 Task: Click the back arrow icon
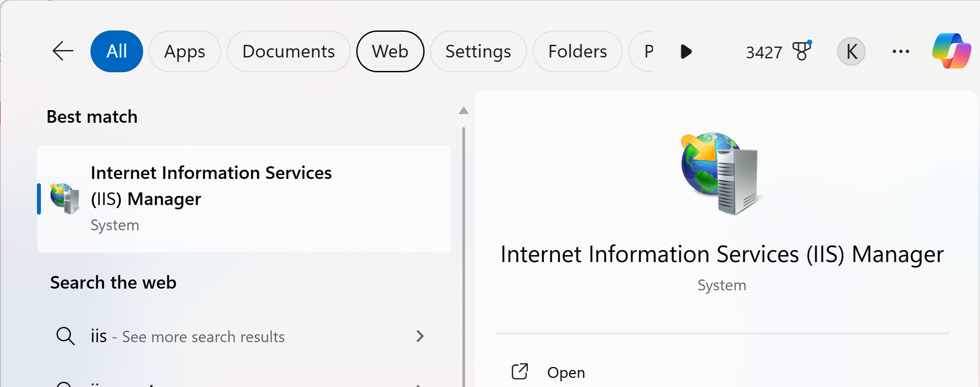click(63, 51)
